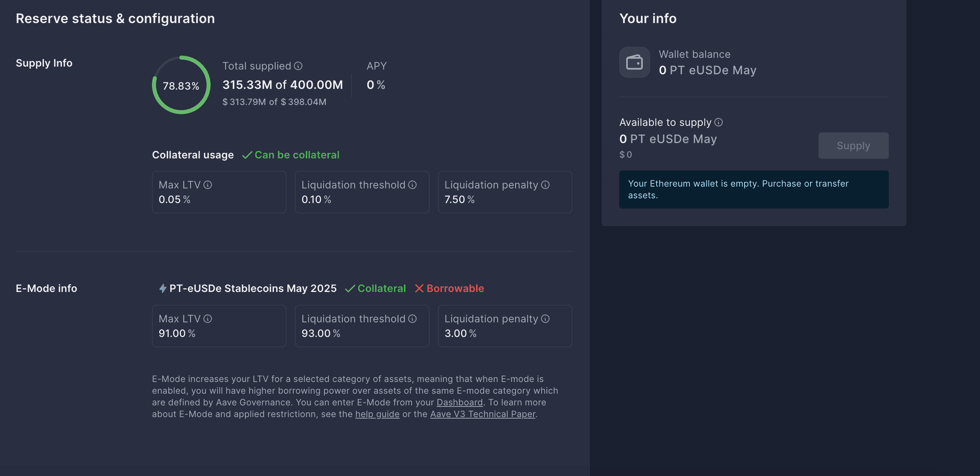This screenshot has width=980, height=476.
Task: Click the Available to supply info icon
Action: pyautogui.click(x=718, y=122)
